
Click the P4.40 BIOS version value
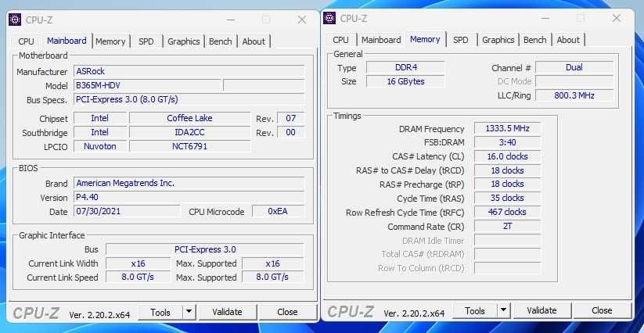[x=189, y=197]
